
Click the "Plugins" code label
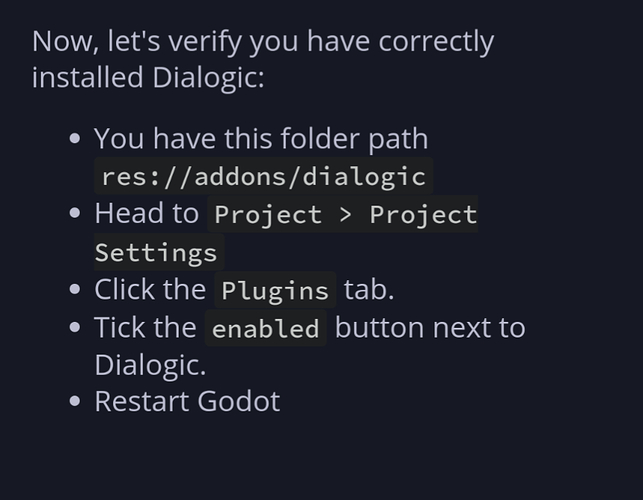click(275, 291)
